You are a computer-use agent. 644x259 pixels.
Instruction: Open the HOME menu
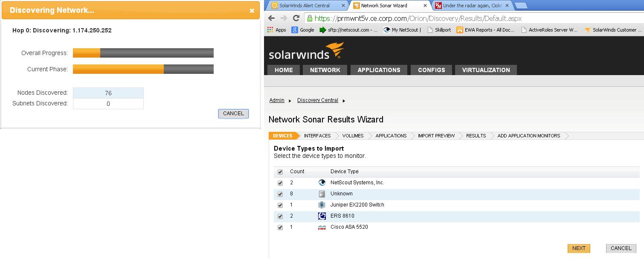284,70
